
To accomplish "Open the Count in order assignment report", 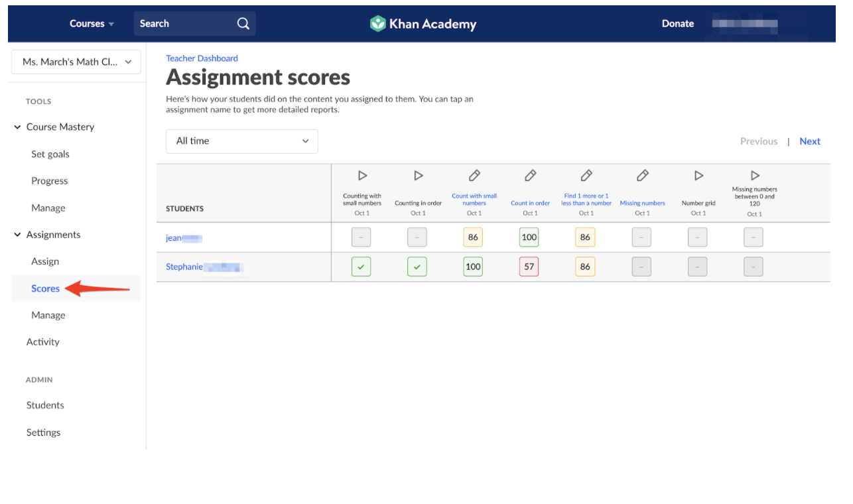I will click(531, 204).
